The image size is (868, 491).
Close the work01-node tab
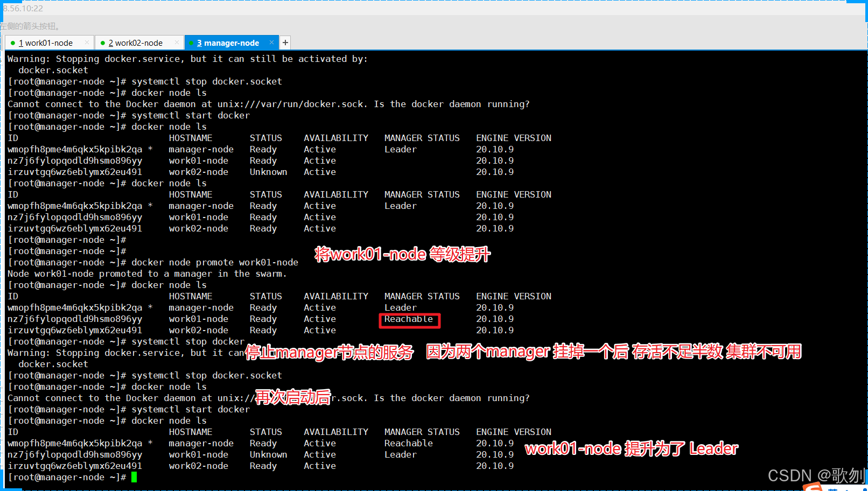(x=86, y=43)
